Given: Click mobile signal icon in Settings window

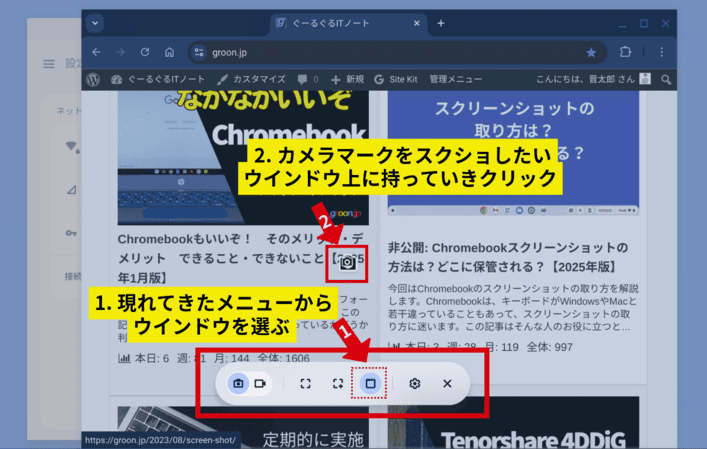Looking at the screenshot, I should click(71, 190).
